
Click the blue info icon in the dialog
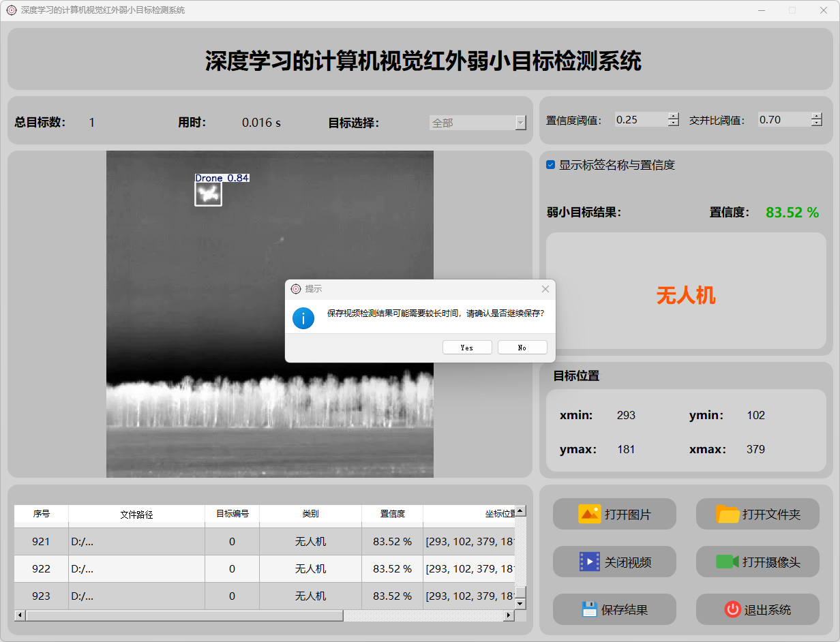(303, 318)
